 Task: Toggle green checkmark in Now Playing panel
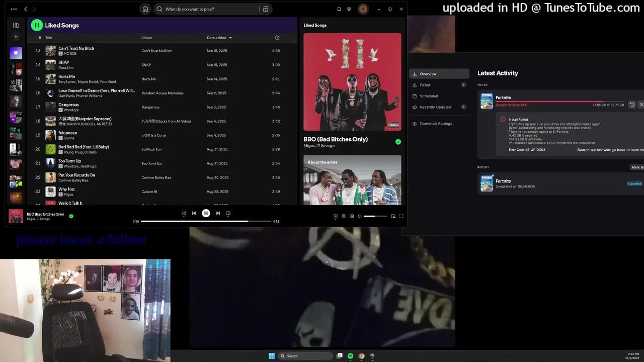pos(398,142)
